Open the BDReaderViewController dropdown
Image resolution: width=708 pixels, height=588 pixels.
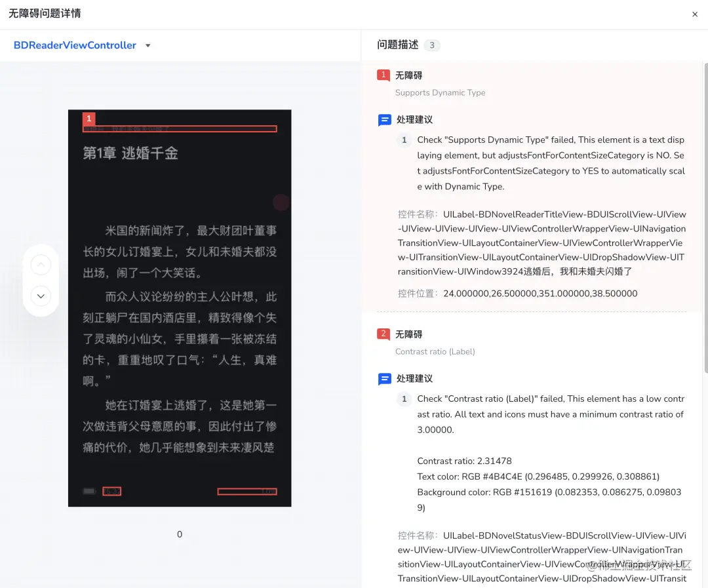[147, 45]
